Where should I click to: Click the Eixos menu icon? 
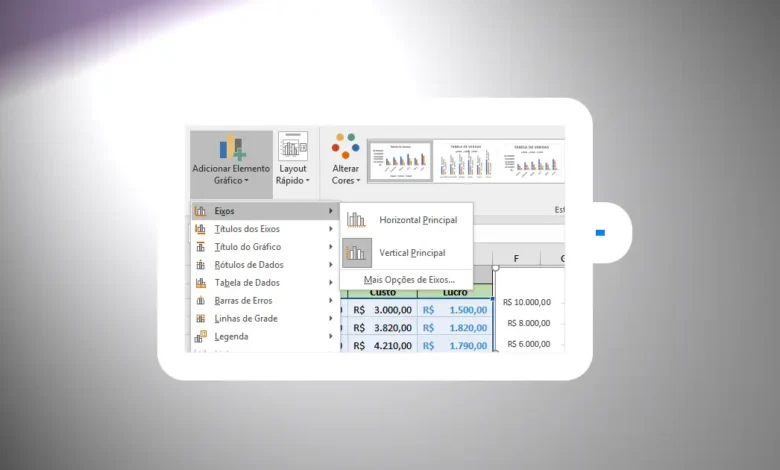click(x=201, y=211)
